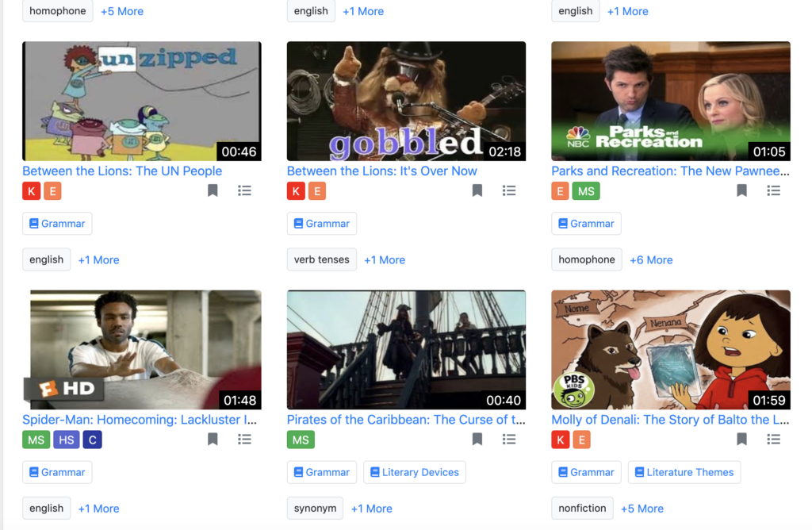Viewport: 812px width, 530px height.
Task: Click english tag under The UN People
Action: 47,259
